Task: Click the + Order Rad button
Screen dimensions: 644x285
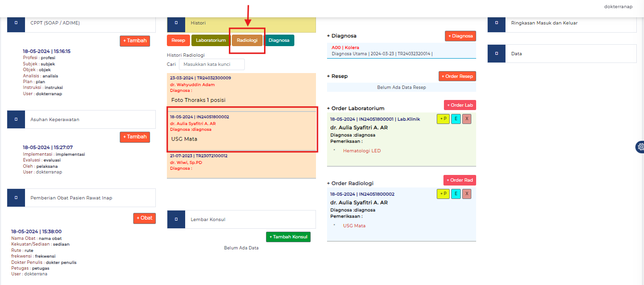Action: tap(459, 180)
